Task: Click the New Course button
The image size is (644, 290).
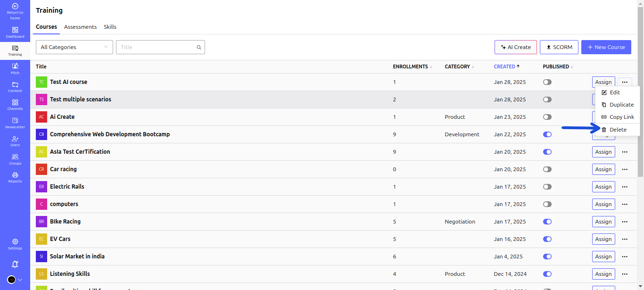Action: click(606, 47)
